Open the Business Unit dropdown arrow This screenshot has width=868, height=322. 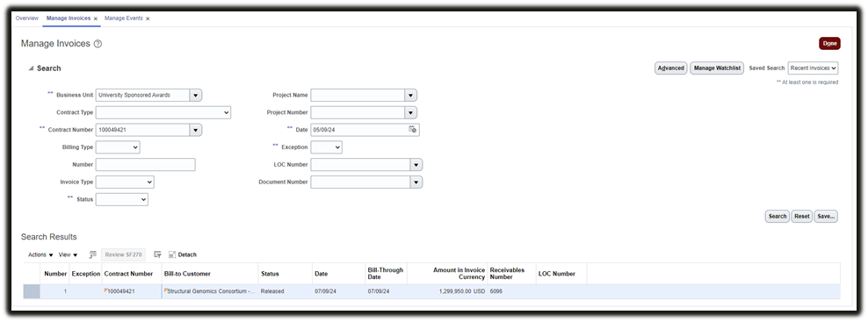pos(195,95)
